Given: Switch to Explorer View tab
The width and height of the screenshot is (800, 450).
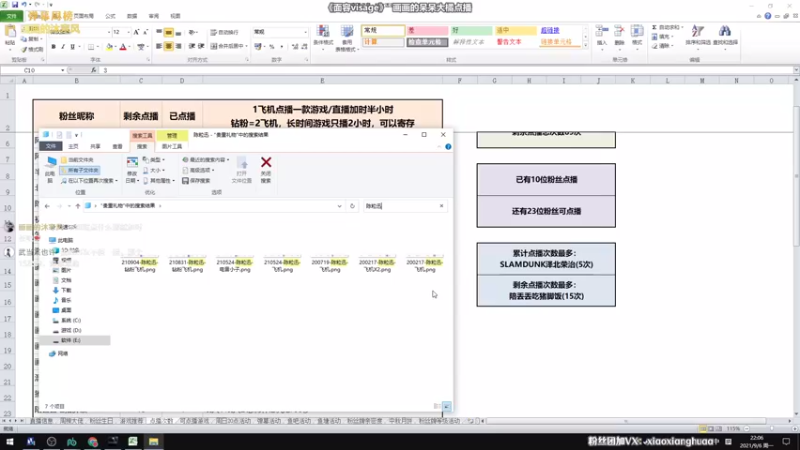Looking at the screenshot, I should (117, 146).
